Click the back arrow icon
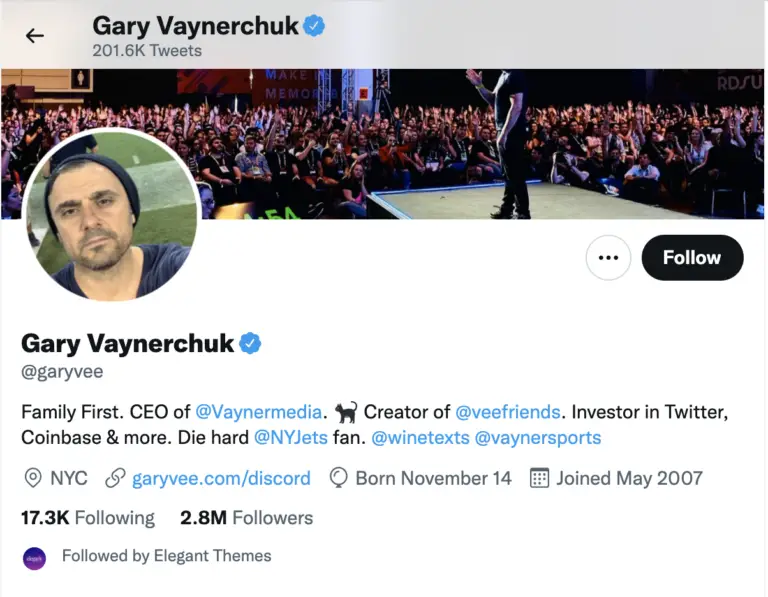768x597 pixels. click(35, 36)
